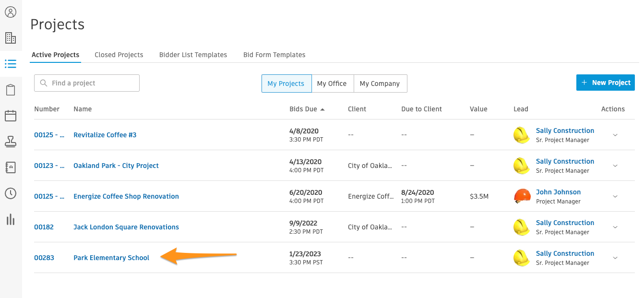The width and height of the screenshot is (644, 298).
Task: Expand actions for Energize Coffee Shop Renovation
Action: click(x=615, y=196)
